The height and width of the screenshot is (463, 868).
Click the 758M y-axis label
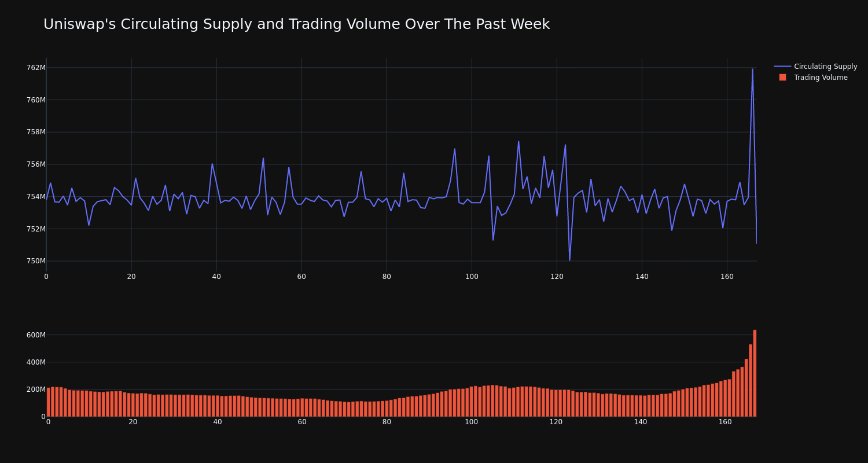pyautogui.click(x=36, y=132)
